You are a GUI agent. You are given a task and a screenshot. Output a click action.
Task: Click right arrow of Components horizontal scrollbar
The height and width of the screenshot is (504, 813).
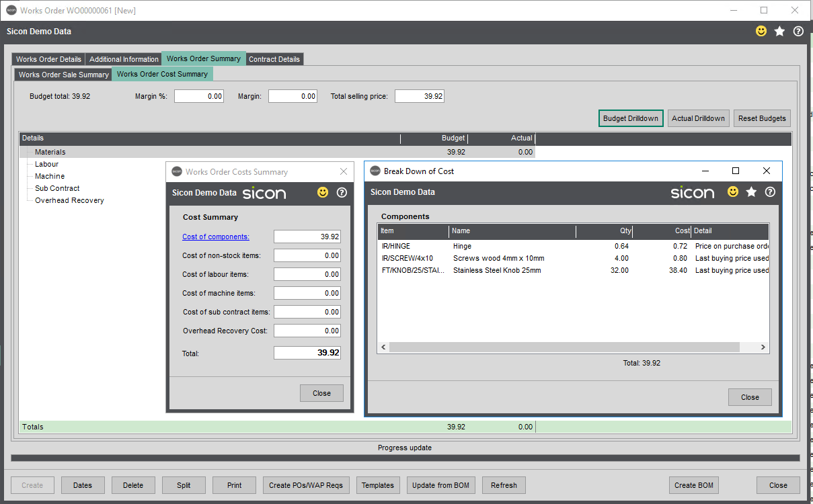click(763, 347)
